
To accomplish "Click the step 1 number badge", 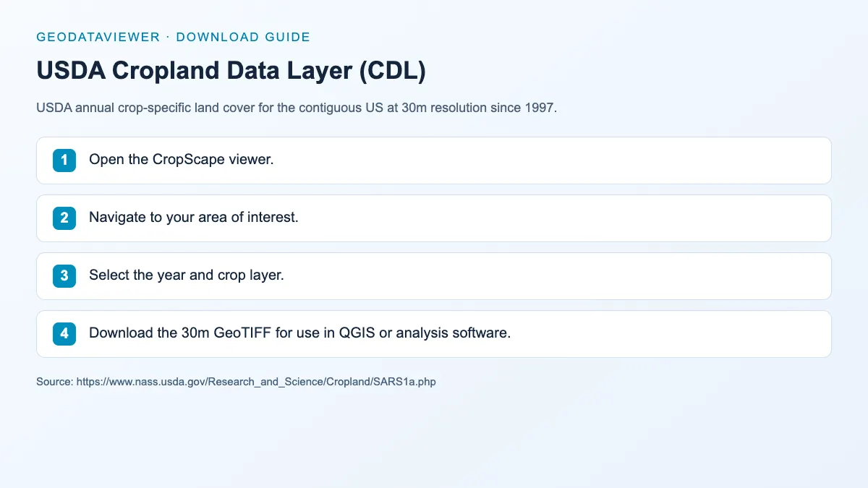I will 64,160.
